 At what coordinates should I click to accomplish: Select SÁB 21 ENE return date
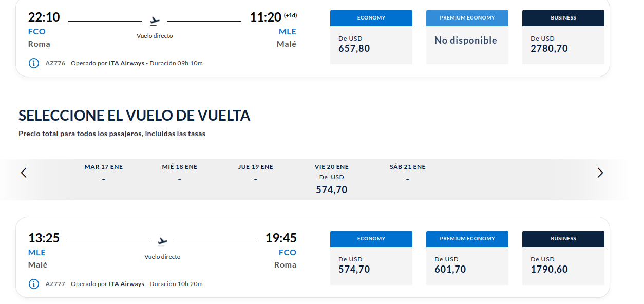[x=408, y=174]
